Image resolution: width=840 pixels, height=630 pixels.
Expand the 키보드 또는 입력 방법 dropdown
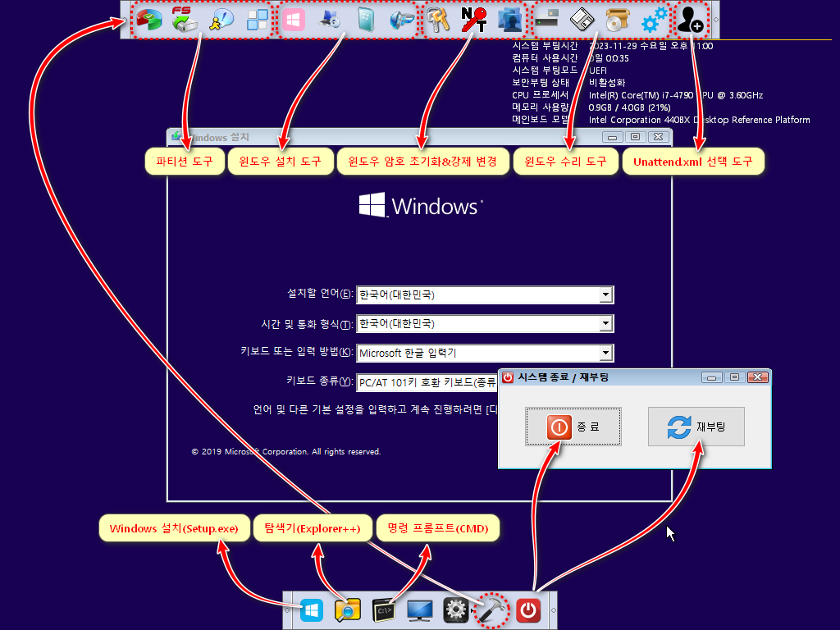coord(605,353)
